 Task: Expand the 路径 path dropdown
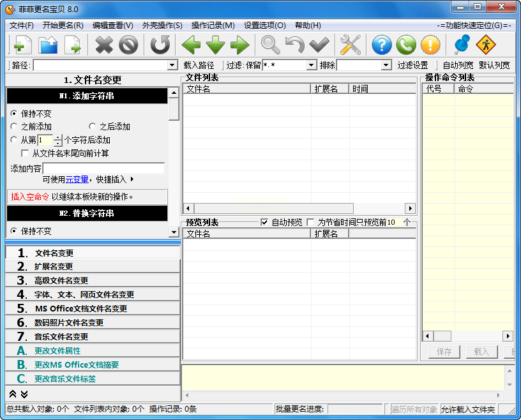tap(172, 65)
